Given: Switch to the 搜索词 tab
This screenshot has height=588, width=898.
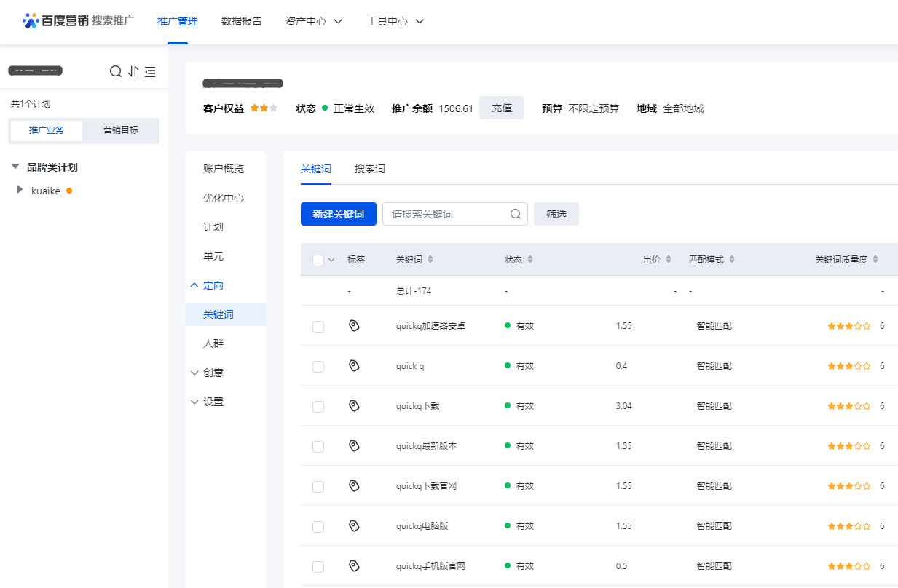Looking at the screenshot, I should point(370,169).
